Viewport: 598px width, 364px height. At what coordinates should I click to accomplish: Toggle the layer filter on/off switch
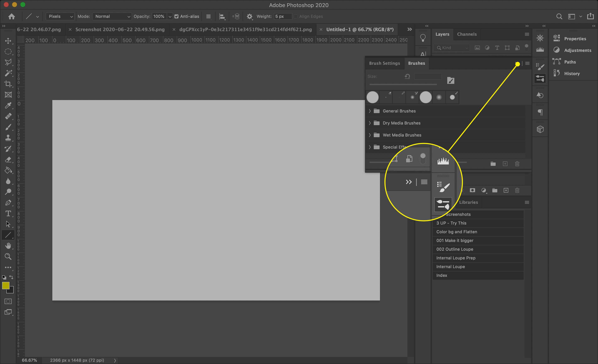point(526,47)
